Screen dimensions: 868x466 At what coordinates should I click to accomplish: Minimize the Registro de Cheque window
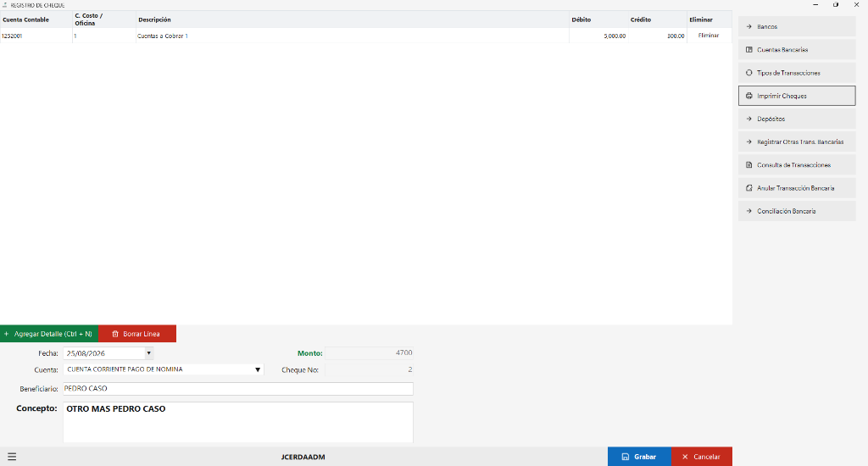click(815, 4)
